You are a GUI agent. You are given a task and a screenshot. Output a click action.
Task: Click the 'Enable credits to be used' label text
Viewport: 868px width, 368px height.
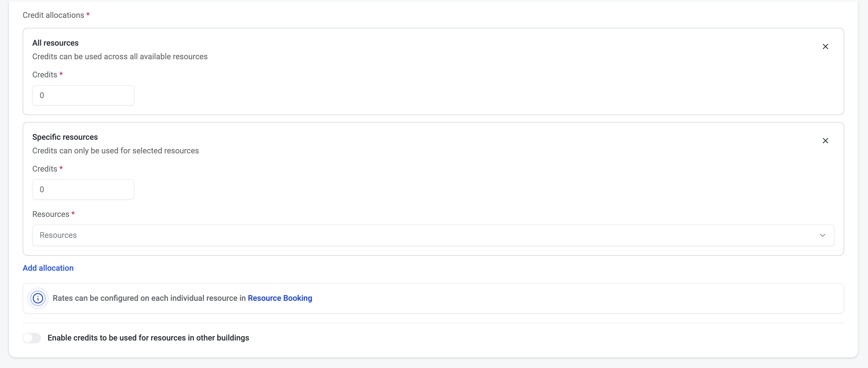coord(148,338)
